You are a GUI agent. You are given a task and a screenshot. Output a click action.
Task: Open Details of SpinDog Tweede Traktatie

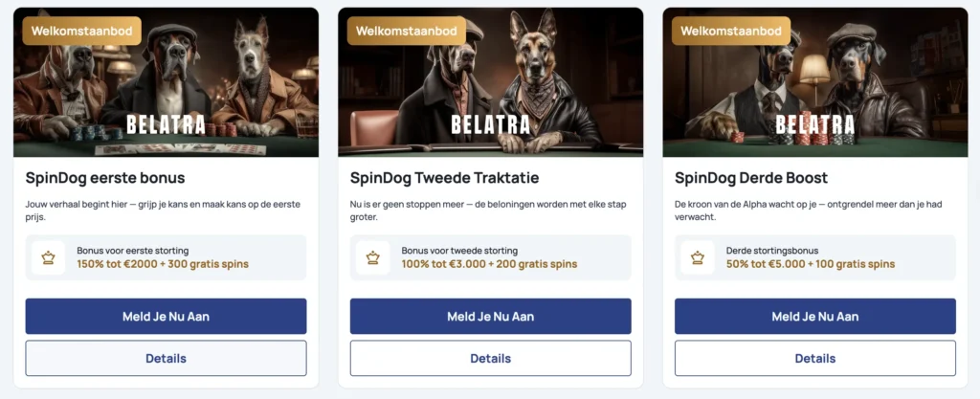click(x=490, y=359)
